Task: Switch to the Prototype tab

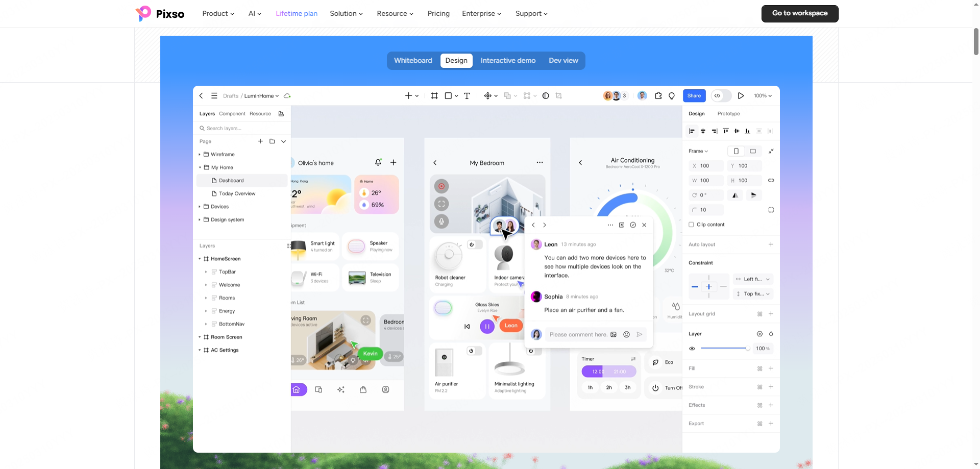Action: [728, 114]
